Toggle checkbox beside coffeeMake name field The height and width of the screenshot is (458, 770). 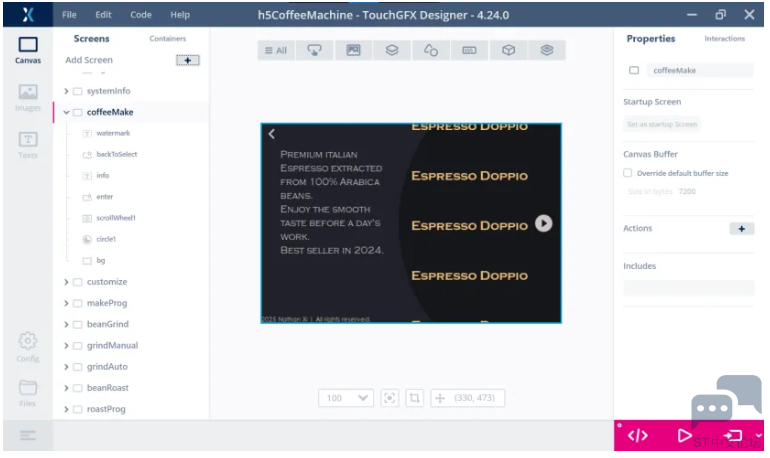tap(634, 70)
